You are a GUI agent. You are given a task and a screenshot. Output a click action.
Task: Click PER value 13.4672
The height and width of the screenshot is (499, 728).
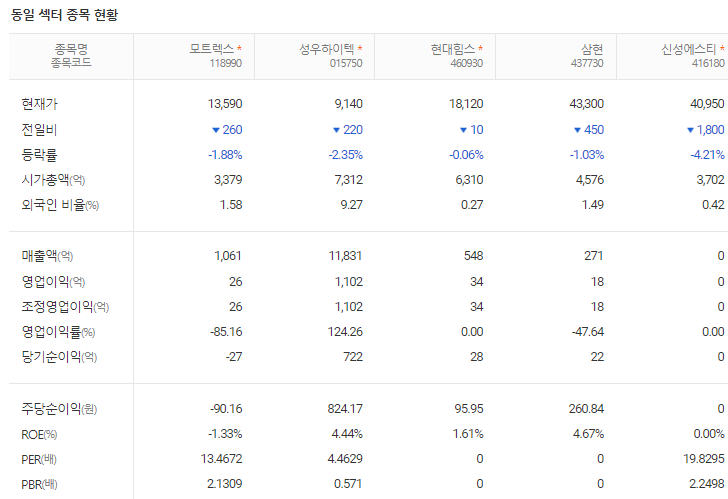pos(221,459)
